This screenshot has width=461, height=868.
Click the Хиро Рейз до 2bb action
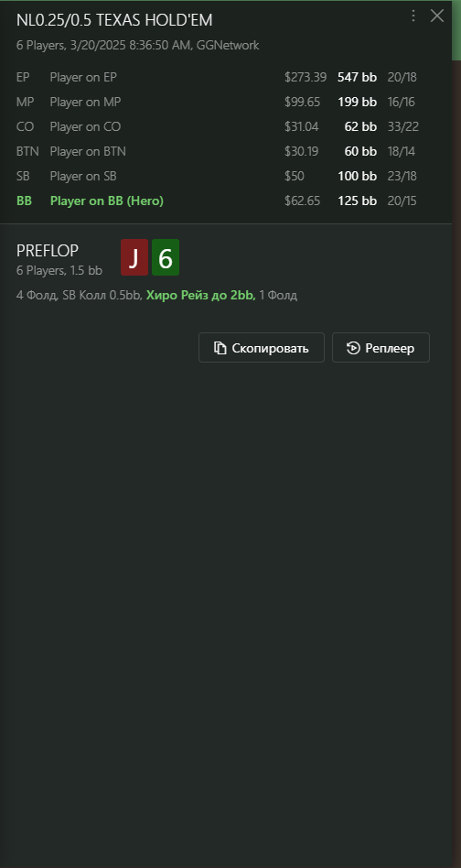pyautogui.click(x=200, y=296)
